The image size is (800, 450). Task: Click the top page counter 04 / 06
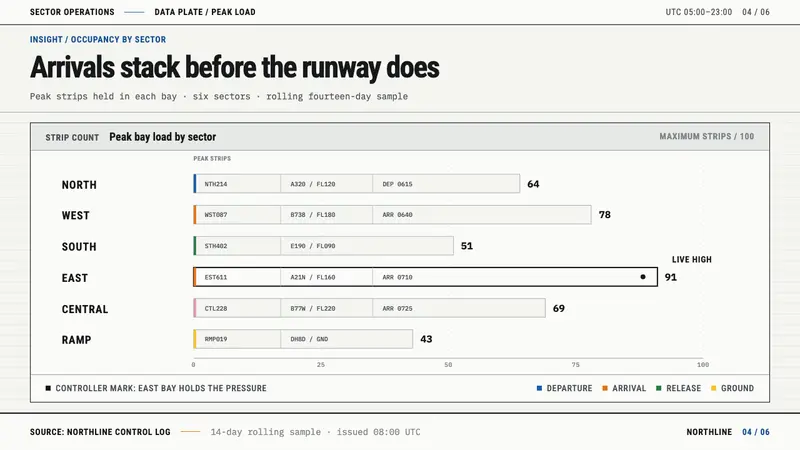[756, 12]
